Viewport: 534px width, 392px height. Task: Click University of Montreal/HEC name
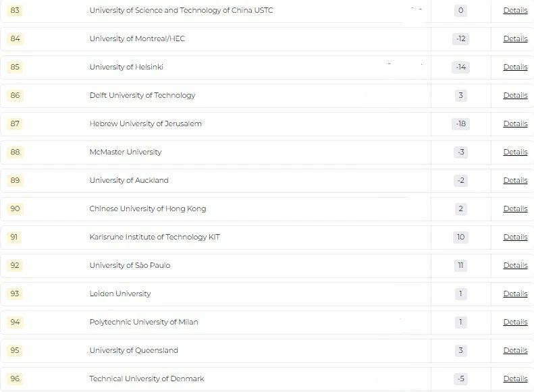click(x=137, y=38)
